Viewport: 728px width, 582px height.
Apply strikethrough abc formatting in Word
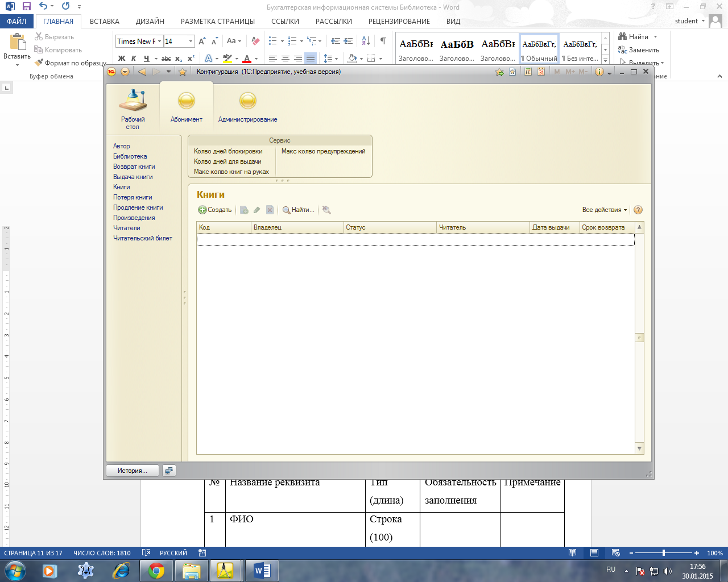click(166, 59)
